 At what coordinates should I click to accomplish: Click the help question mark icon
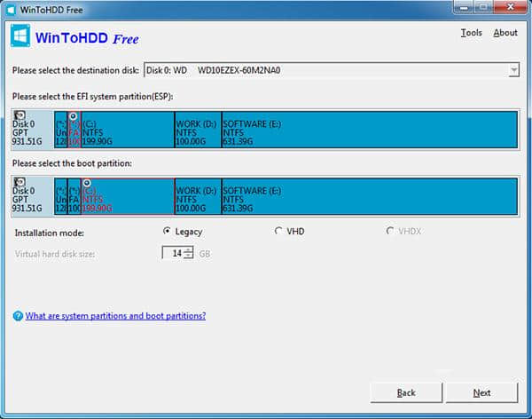click(x=18, y=316)
